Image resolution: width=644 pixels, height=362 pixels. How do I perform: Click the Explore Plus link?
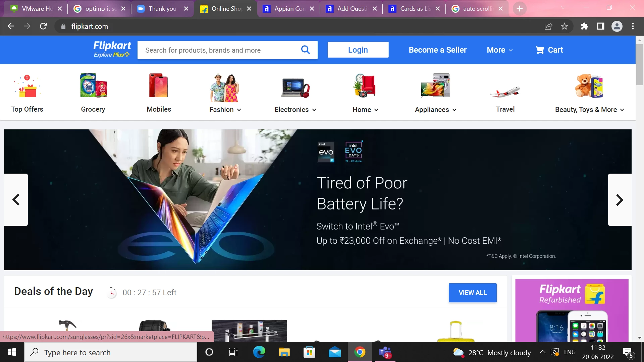point(111,55)
